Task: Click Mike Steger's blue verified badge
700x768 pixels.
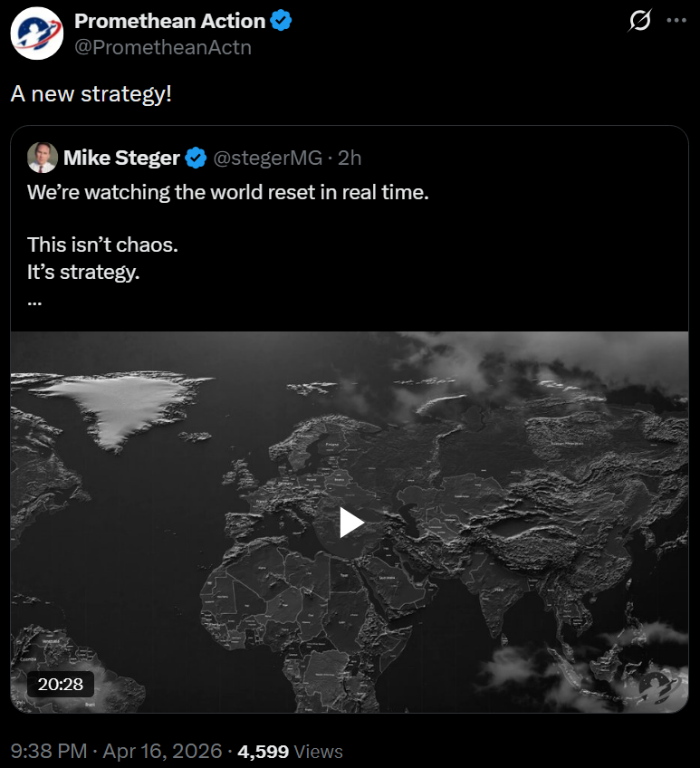Action: point(196,158)
